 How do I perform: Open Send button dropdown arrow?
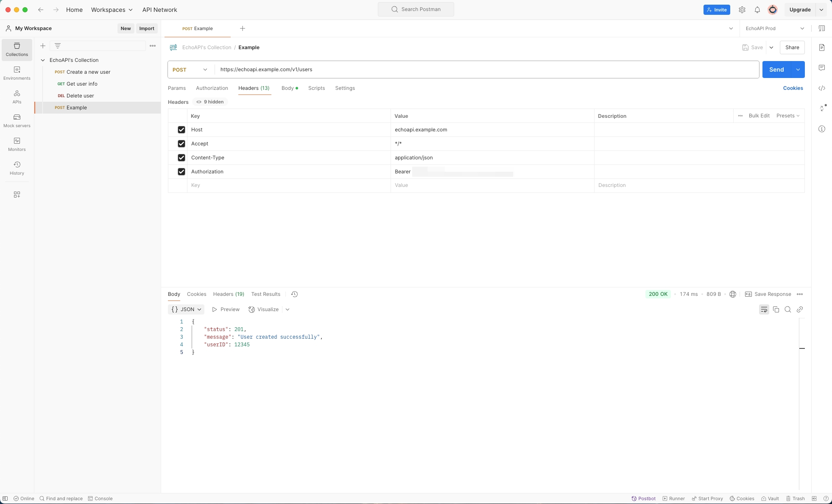point(798,70)
